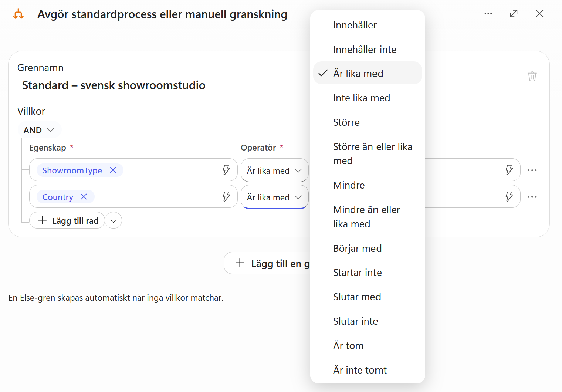Select Startar inte operator
The height and width of the screenshot is (392, 562).
coord(368,273)
